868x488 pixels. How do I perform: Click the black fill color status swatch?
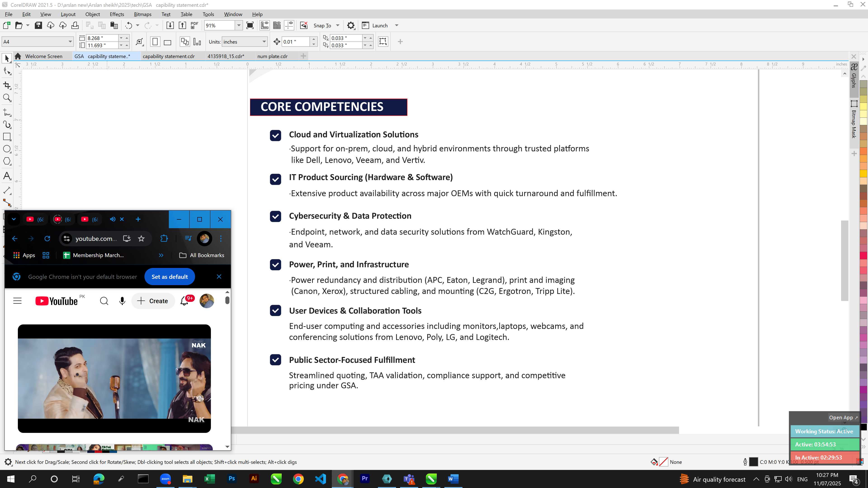tap(753, 462)
